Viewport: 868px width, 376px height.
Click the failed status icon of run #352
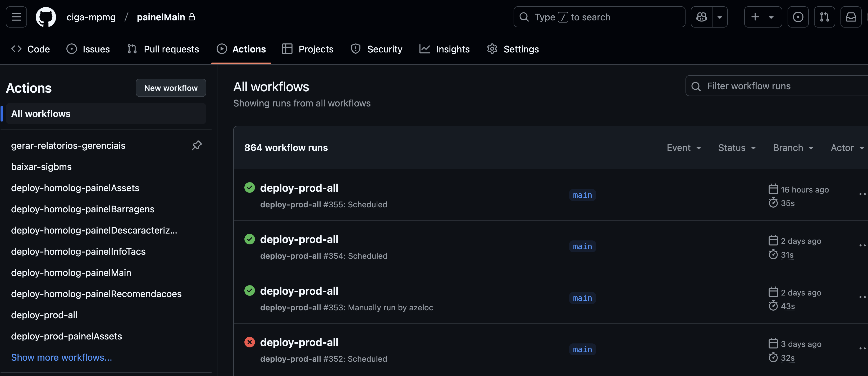tap(249, 342)
